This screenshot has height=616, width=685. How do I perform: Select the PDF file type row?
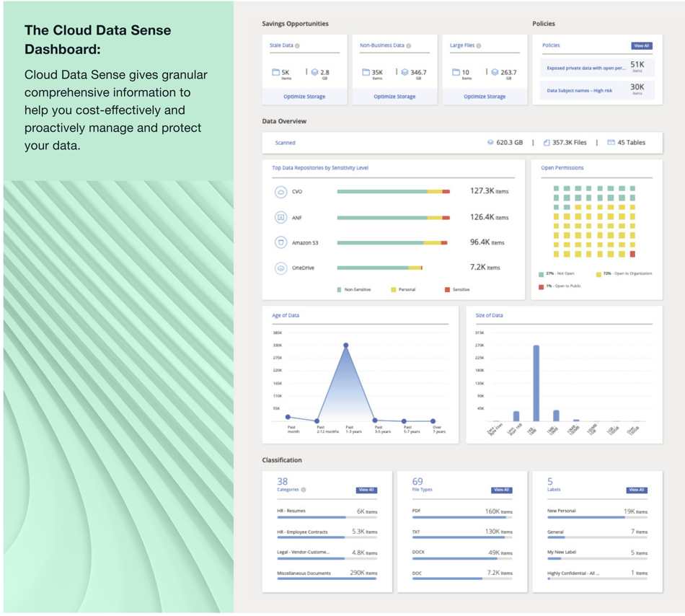coord(462,513)
